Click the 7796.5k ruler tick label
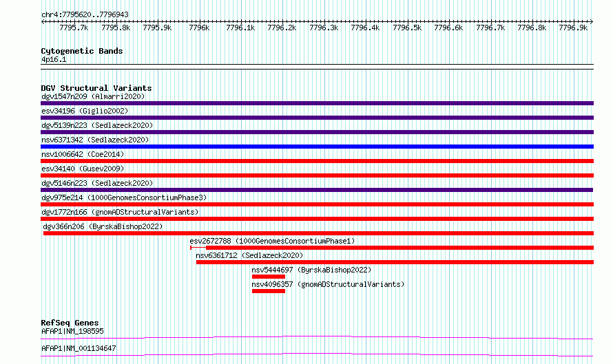 (407, 28)
